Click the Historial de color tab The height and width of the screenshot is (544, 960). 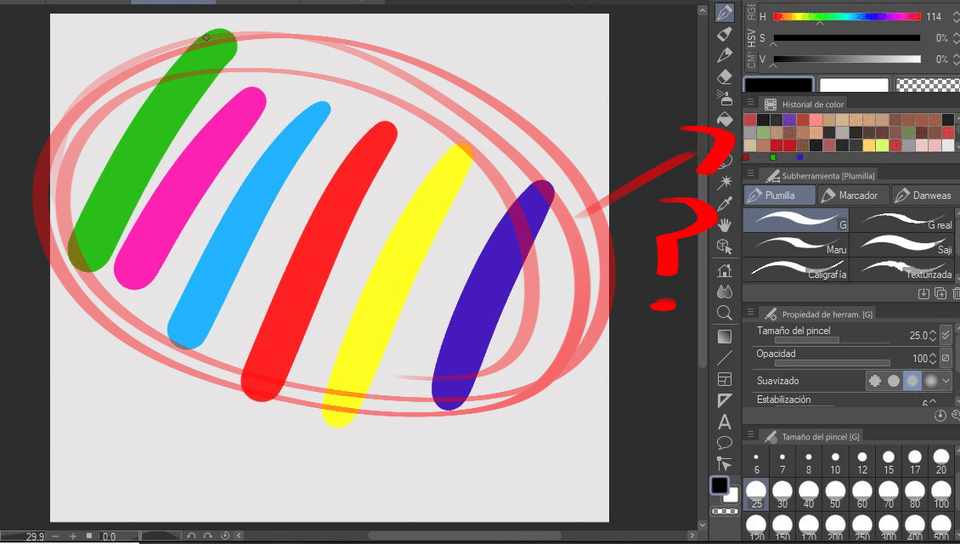point(804,104)
